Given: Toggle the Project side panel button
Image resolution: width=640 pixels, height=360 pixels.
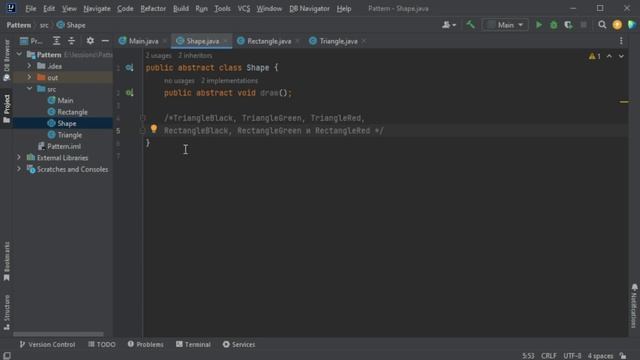Looking at the screenshot, I should click(7, 108).
